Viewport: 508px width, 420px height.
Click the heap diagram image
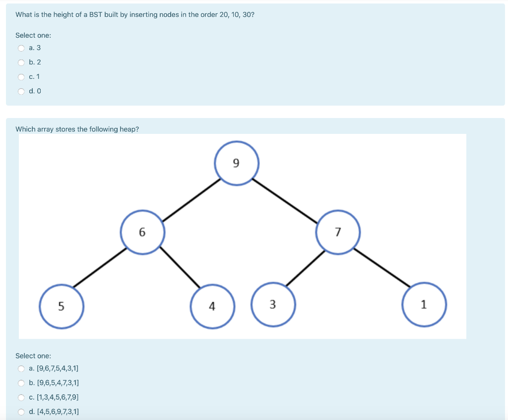point(243,236)
